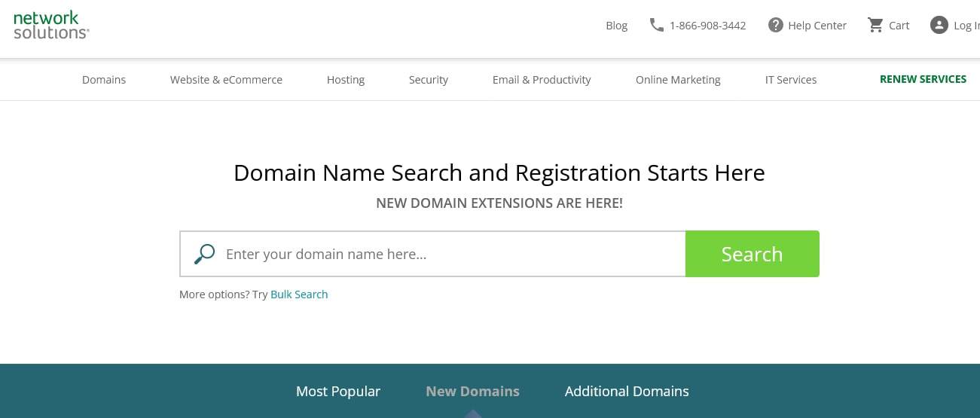Open the Help Center link
980x418 pixels.
point(817,26)
